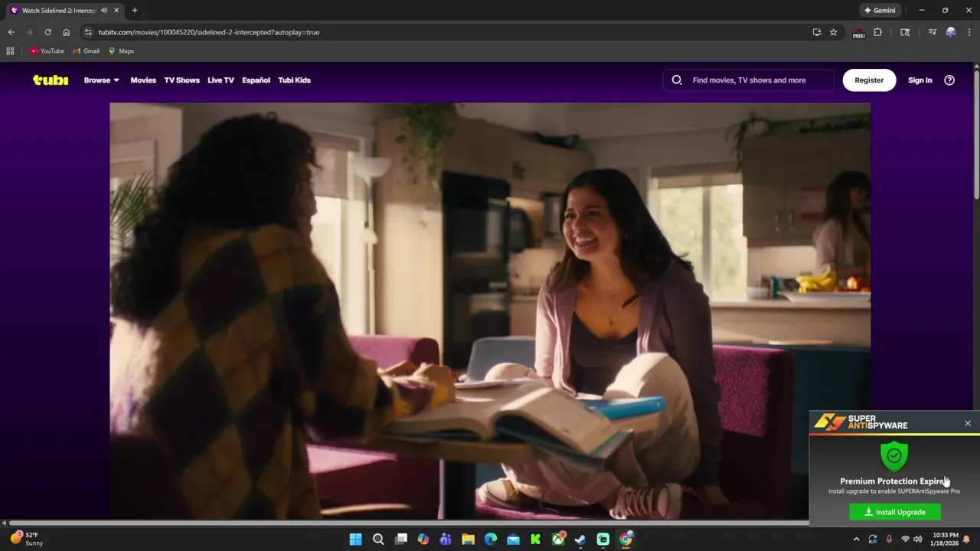This screenshot has height=551, width=980.
Task: Open Microsoft Teams in the taskbar
Action: pos(446,540)
